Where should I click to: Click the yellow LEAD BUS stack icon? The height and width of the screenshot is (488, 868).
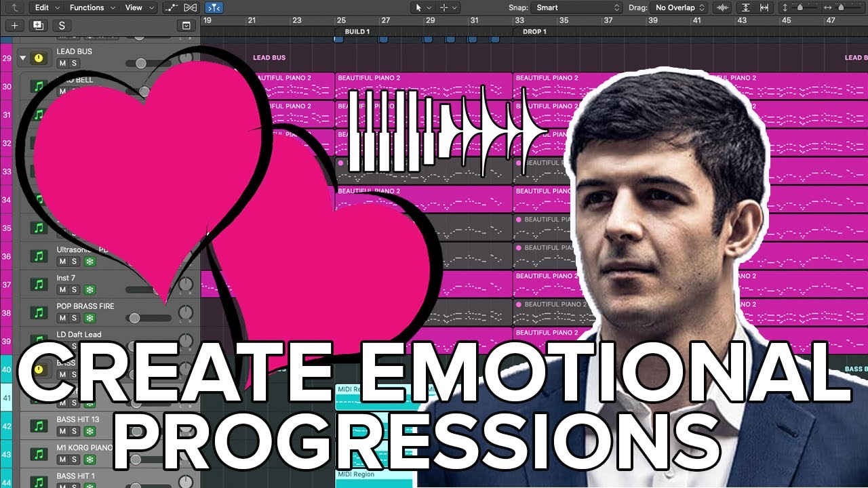(x=39, y=58)
